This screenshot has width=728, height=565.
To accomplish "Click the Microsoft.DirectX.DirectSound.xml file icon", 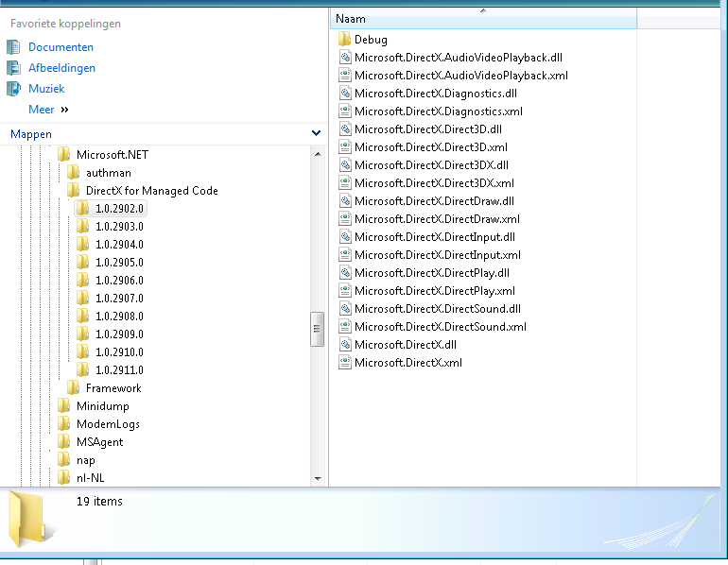I will (x=344, y=327).
